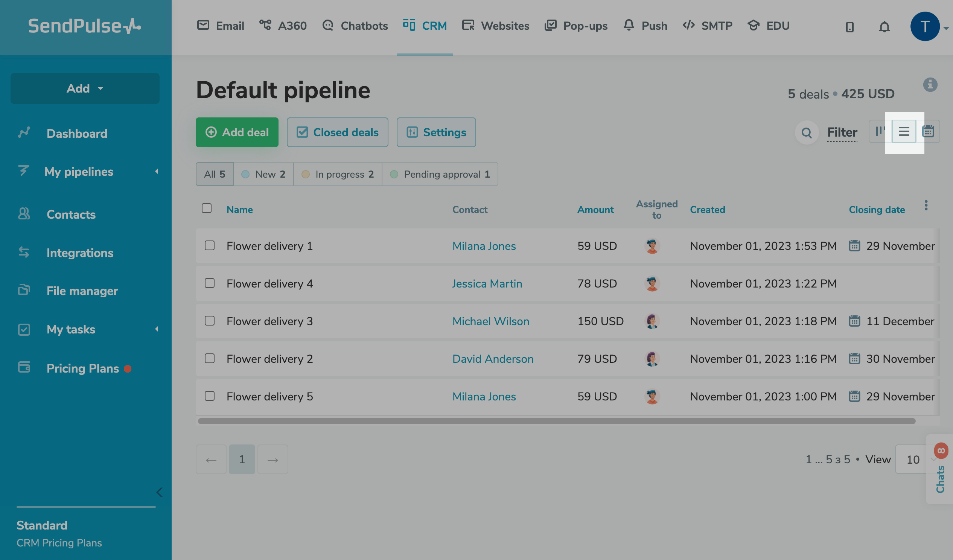
Task: Select the In progress stage tab
Action: (338, 174)
